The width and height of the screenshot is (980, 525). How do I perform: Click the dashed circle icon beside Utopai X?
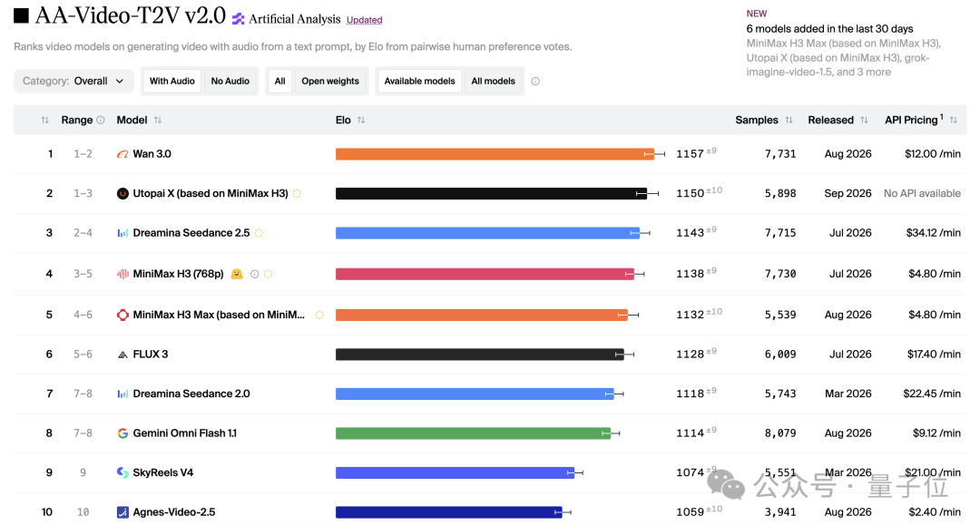297,193
